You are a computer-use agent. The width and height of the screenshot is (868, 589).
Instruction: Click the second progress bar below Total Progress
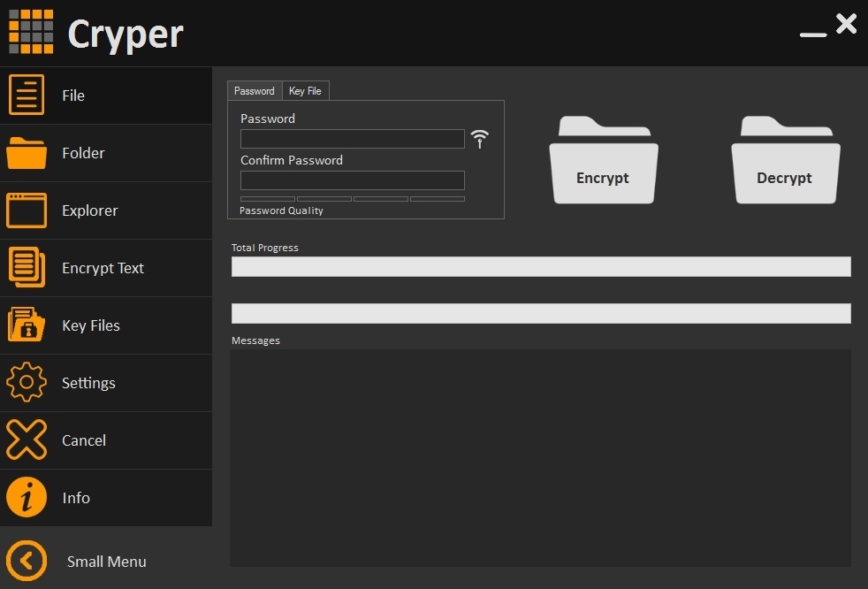(541, 313)
